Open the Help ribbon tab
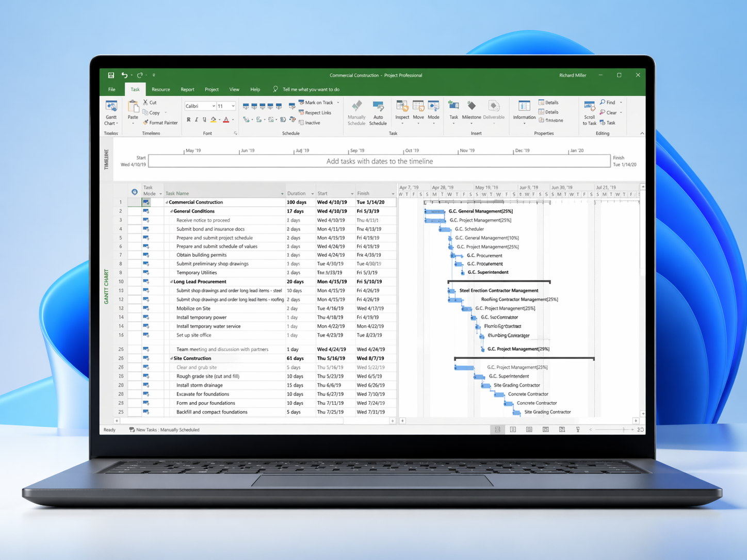747x560 pixels. click(x=255, y=90)
